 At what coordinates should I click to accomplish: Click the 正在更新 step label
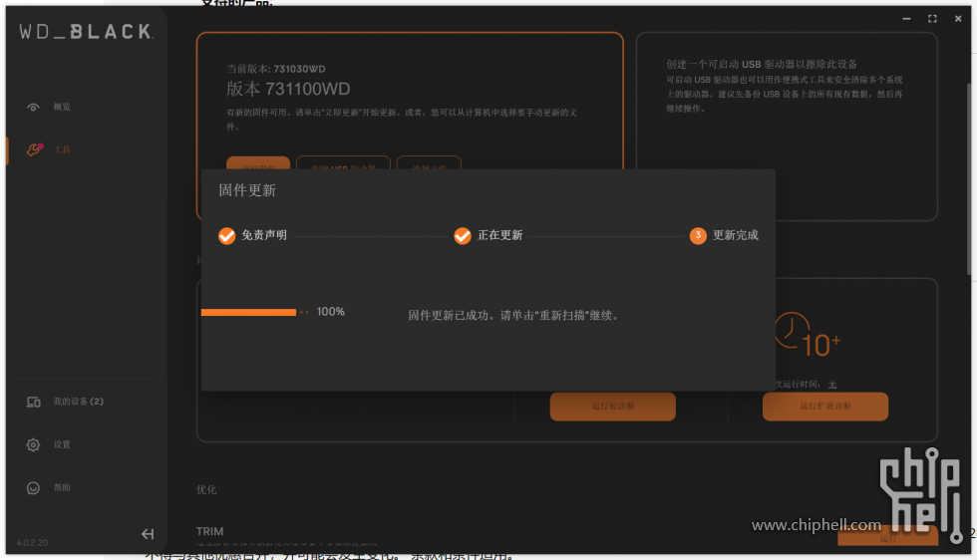[x=499, y=235]
